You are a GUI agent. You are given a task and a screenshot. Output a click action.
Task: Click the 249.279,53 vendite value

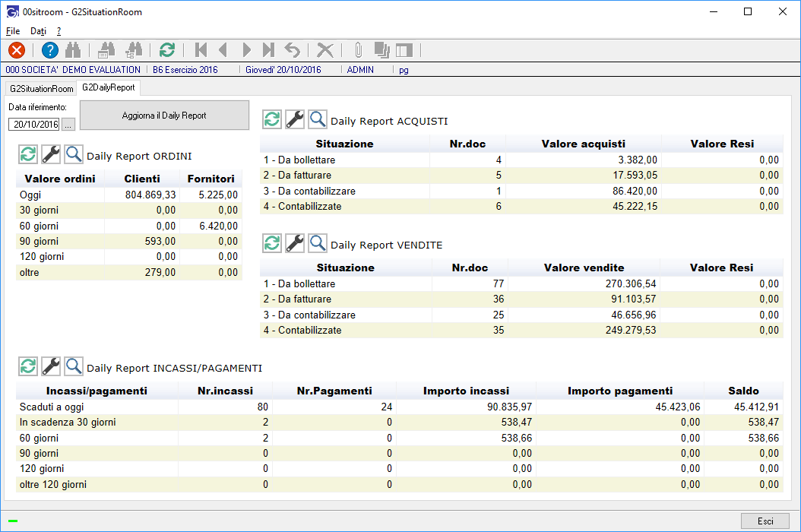point(631,330)
